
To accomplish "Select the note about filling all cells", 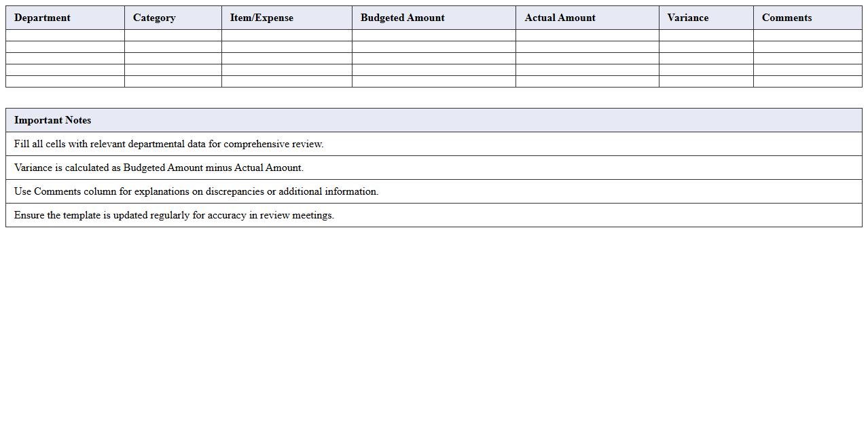I will 168,144.
